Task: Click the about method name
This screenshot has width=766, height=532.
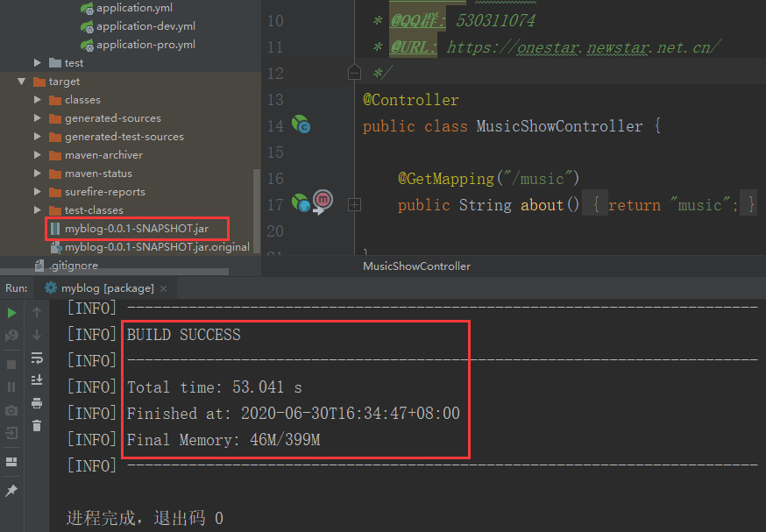Action: click(x=542, y=205)
